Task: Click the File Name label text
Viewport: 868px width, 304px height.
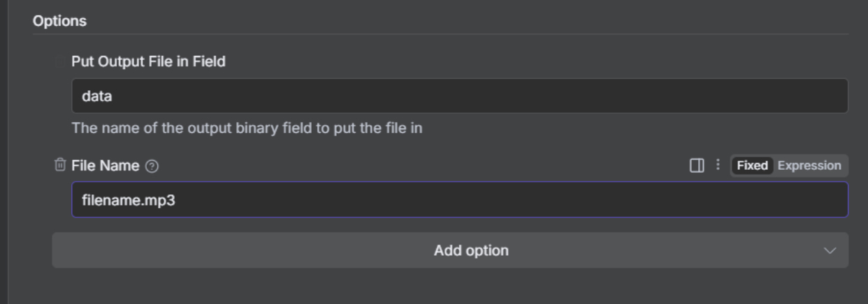Action: pos(106,166)
